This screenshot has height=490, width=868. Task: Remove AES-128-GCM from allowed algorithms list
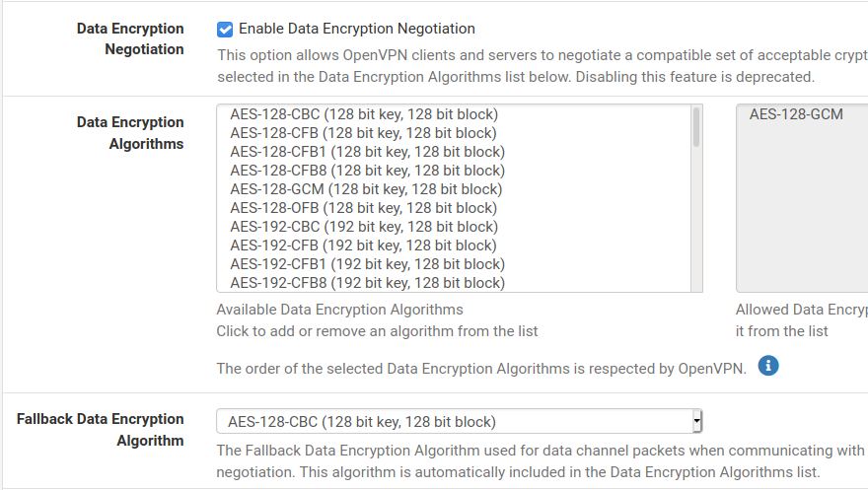796,114
